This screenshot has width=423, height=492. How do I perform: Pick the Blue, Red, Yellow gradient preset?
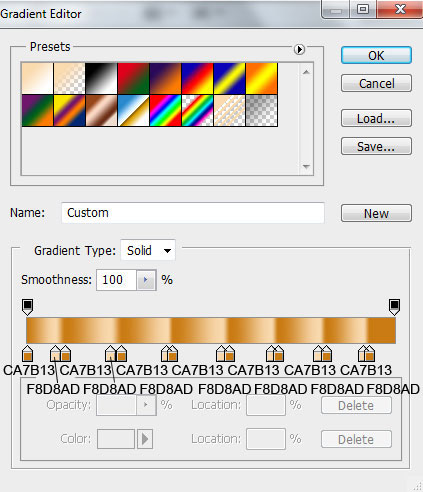(x=197, y=78)
